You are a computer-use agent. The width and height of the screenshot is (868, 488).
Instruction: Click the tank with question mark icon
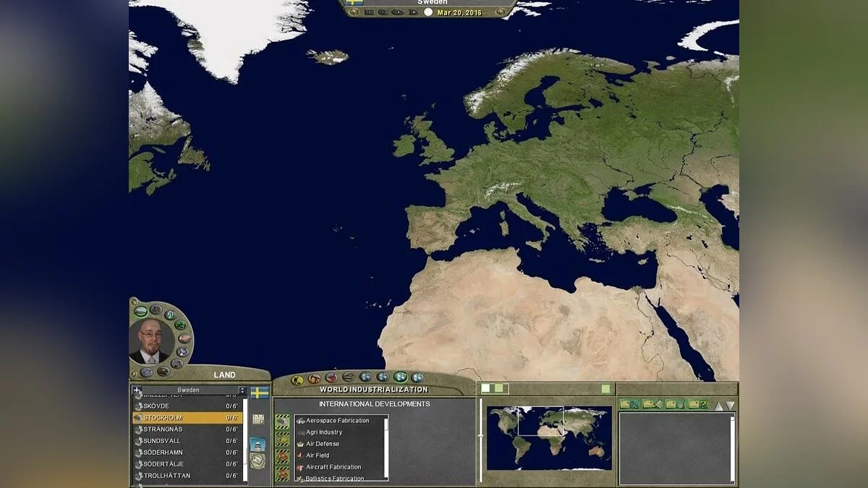(697, 404)
